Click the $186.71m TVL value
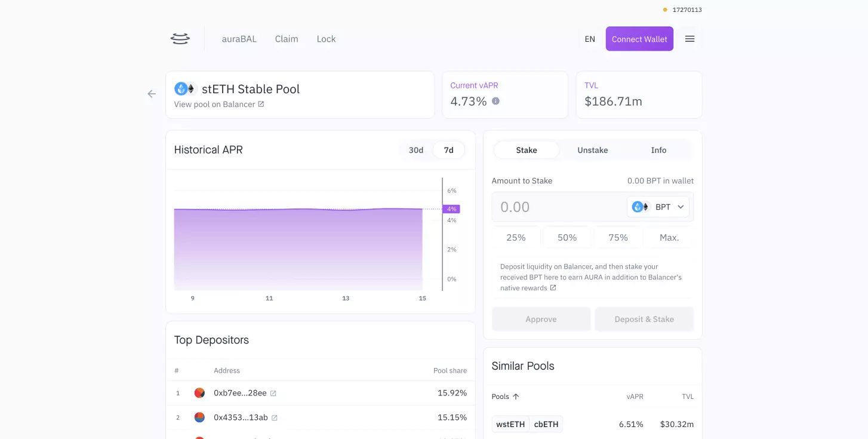Viewport: 868px width, 439px height. pos(613,102)
